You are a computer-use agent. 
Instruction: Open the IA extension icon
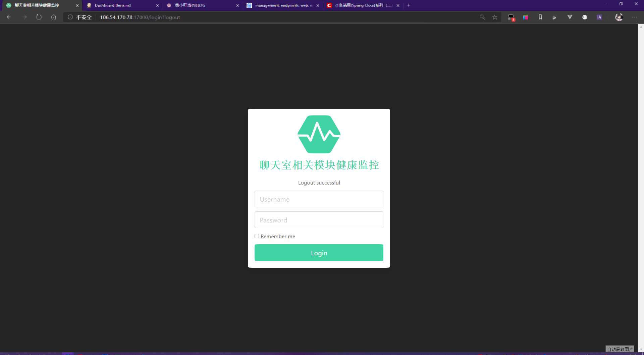click(599, 17)
